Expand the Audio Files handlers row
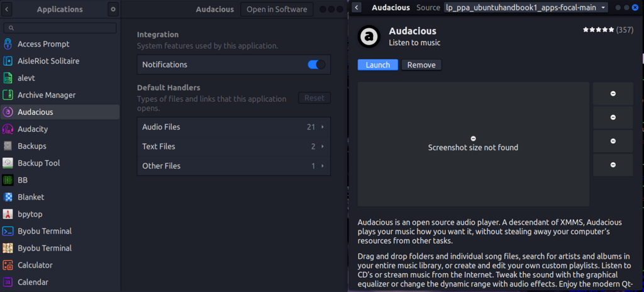This screenshot has width=644, height=292. click(x=234, y=127)
